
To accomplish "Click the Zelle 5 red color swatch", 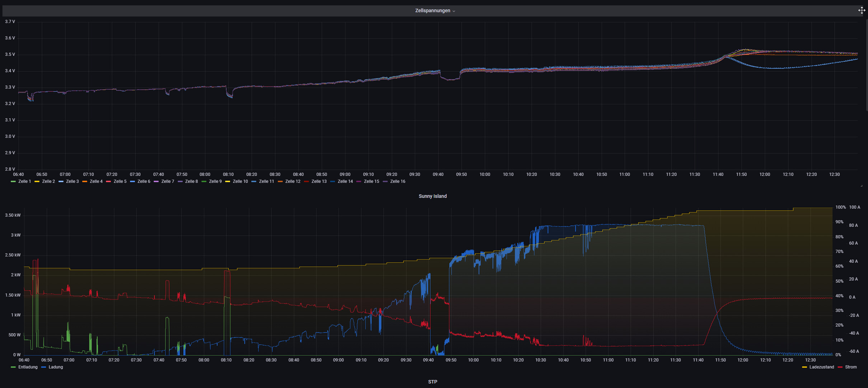I will 108,181.
